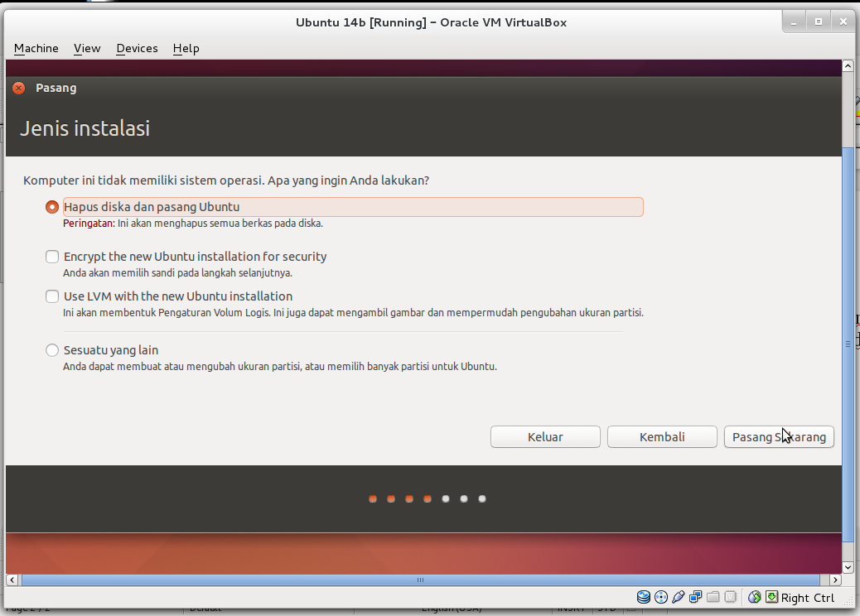
Task: Click the Right Ctrl host key indicator
Action: point(807,597)
